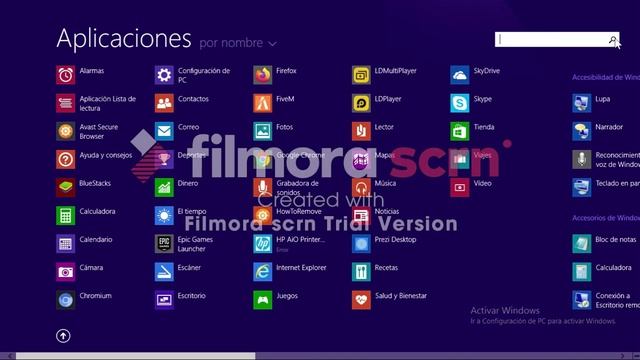Open Chromium browser icon
Image resolution: width=640 pixels, height=360 pixels.
click(65, 300)
